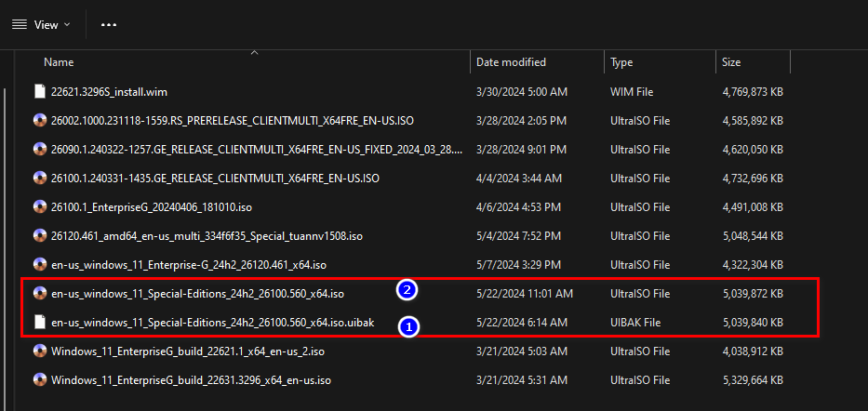
Task: Click size value 5,329,664 KB
Action: [x=753, y=380]
